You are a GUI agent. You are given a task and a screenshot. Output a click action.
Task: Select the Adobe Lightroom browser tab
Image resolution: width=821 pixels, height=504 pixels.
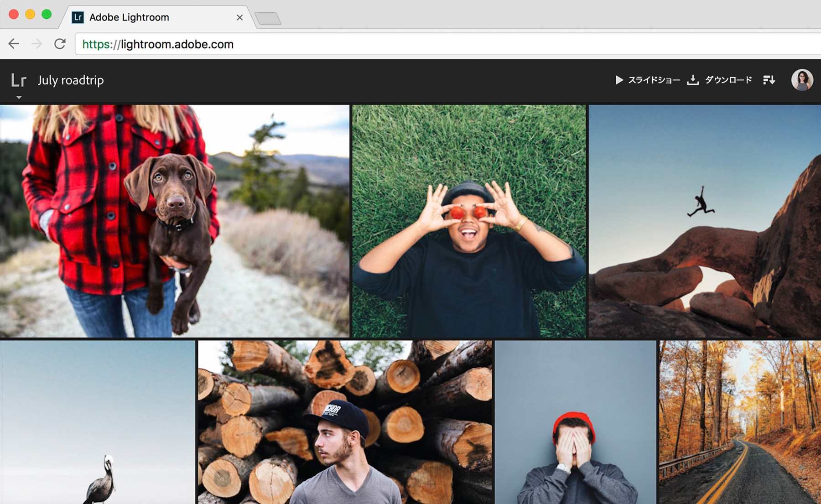pos(155,17)
